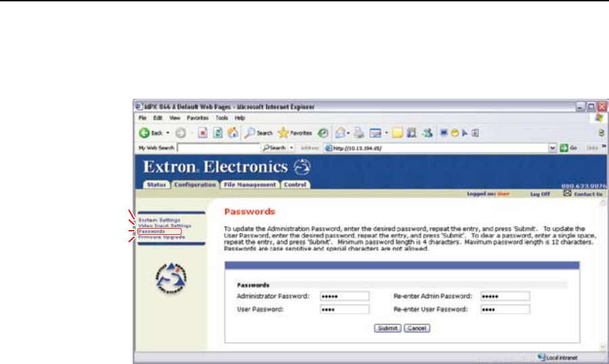The image size is (609, 364).
Task: Open the Edit menu
Action: coord(158,118)
